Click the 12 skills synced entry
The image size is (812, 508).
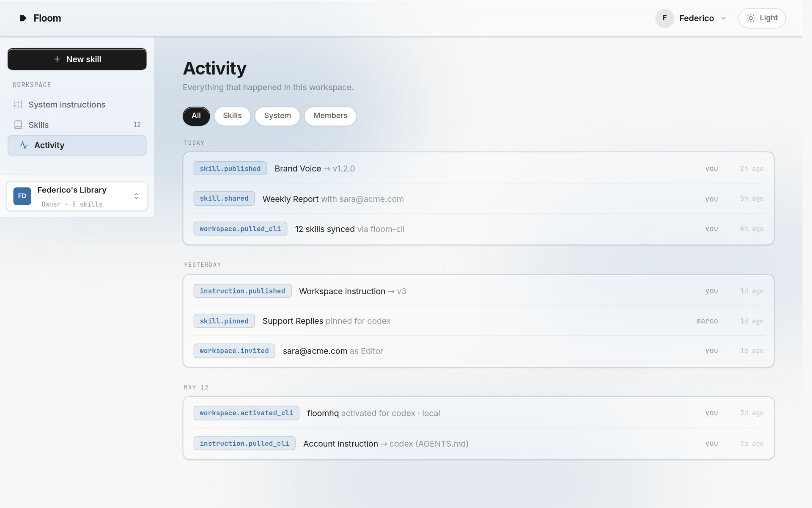(478, 229)
